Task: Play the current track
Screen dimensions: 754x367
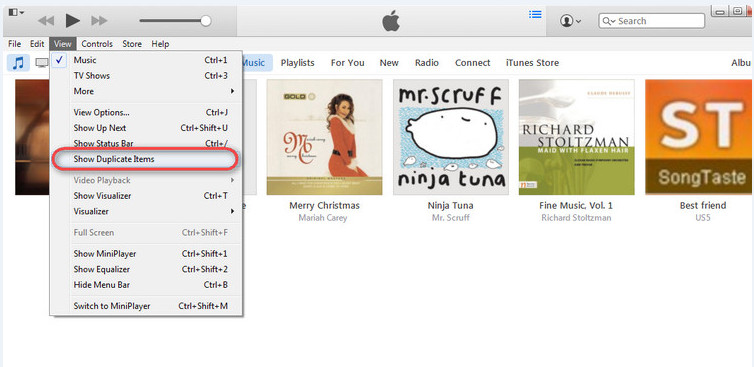Action: pyautogui.click(x=73, y=21)
